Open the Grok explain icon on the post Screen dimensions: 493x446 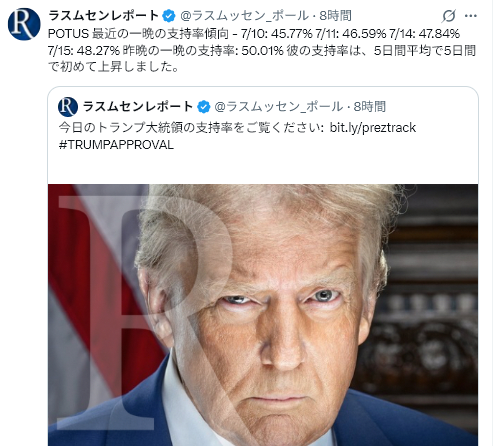[x=449, y=16]
